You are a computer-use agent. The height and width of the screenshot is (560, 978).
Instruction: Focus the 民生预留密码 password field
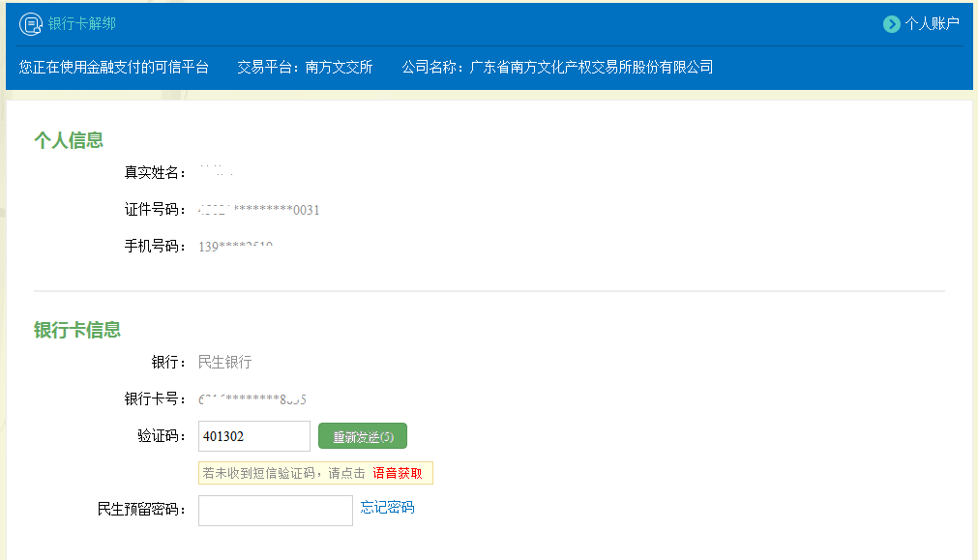pyautogui.click(x=276, y=510)
